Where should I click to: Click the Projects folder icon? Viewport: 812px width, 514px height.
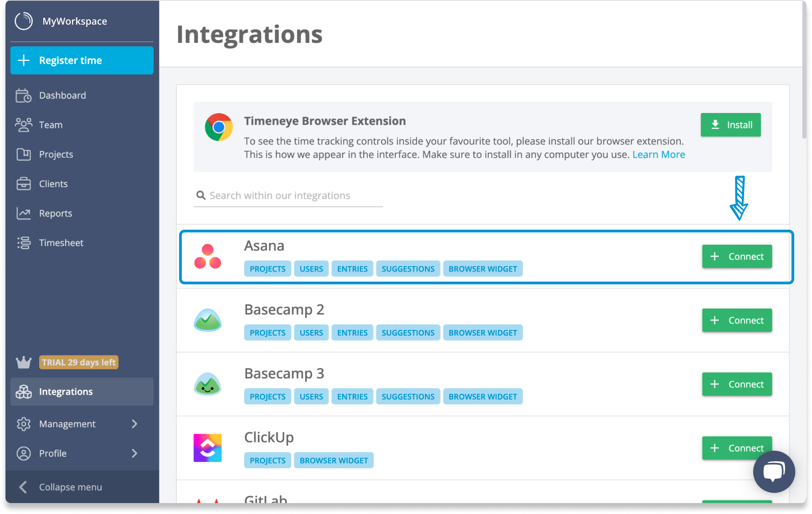pos(24,154)
